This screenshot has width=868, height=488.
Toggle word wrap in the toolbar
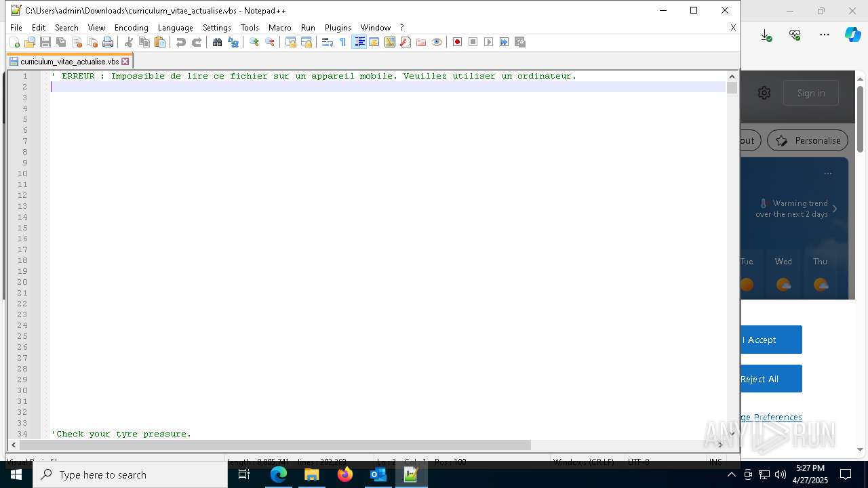328,42
